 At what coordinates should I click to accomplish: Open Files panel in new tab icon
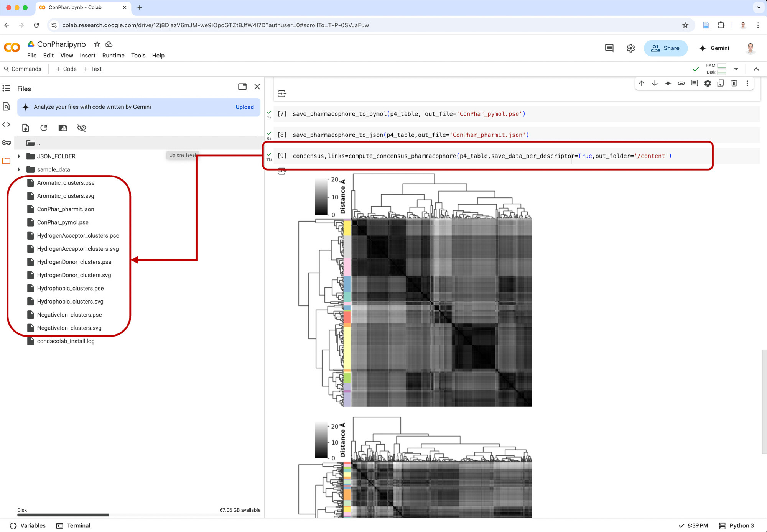[x=242, y=87]
